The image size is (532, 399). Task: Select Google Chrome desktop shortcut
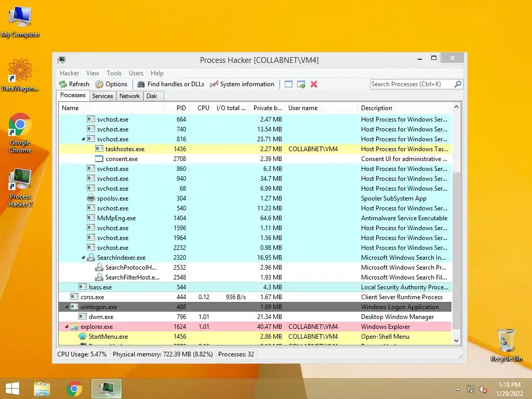click(20, 134)
